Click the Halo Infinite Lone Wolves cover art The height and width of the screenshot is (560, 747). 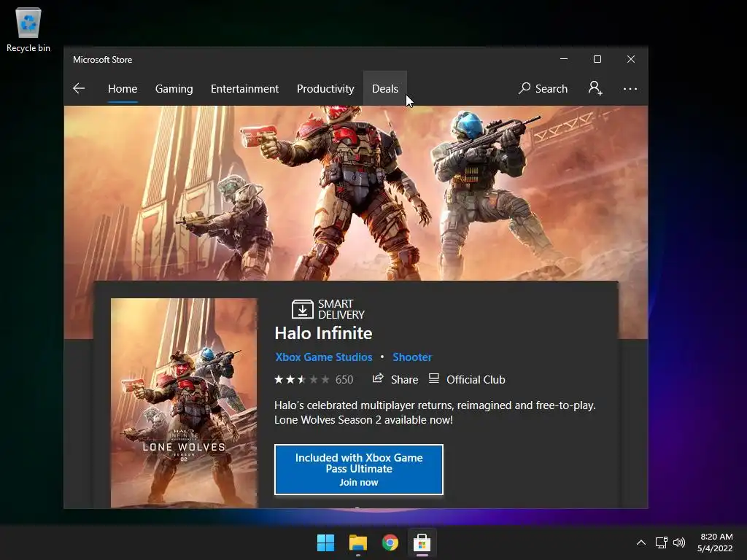[184, 402]
